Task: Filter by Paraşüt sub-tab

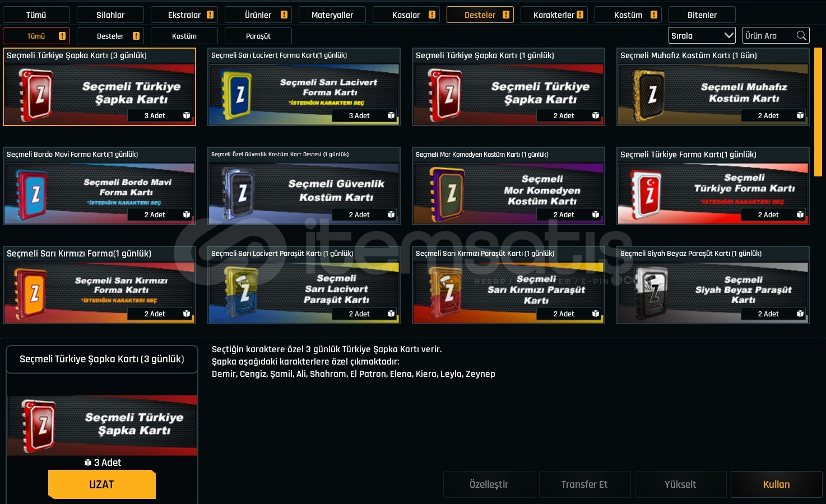Action: (258, 36)
